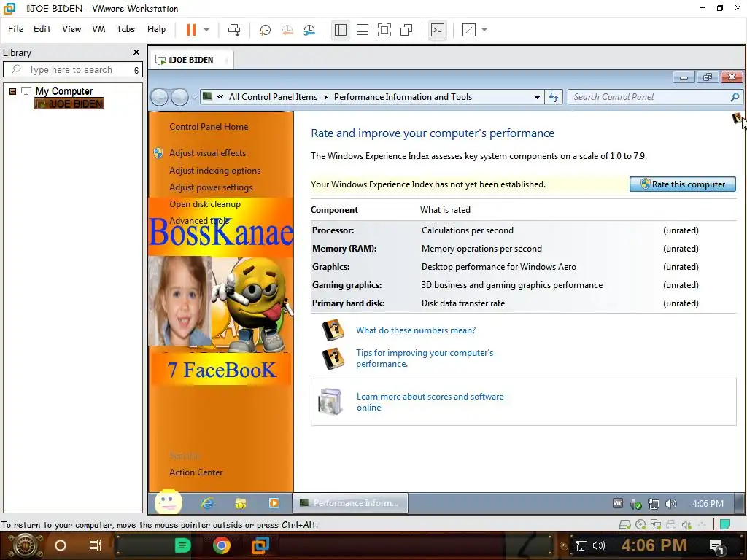Open Action Center link
747x560 pixels.
[x=196, y=472]
